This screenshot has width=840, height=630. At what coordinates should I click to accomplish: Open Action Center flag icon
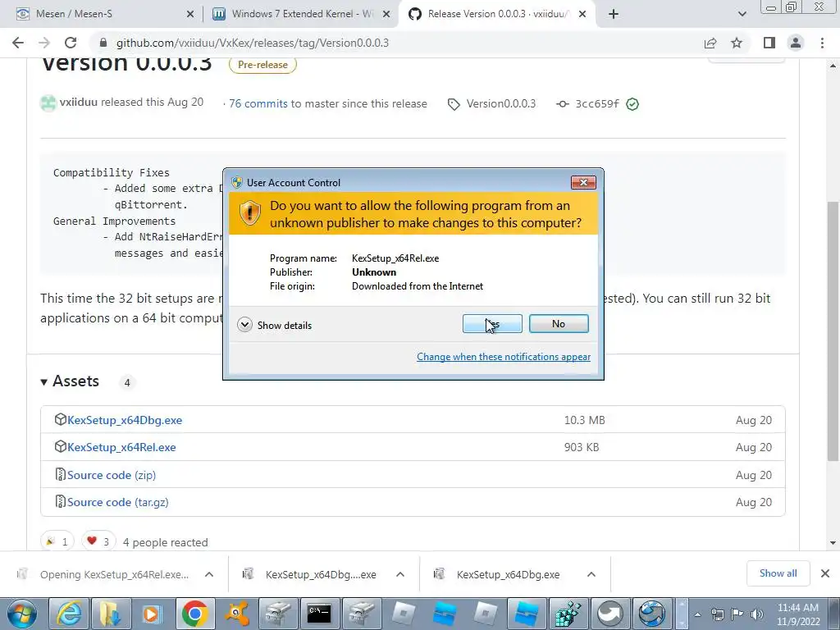pyautogui.click(x=737, y=614)
